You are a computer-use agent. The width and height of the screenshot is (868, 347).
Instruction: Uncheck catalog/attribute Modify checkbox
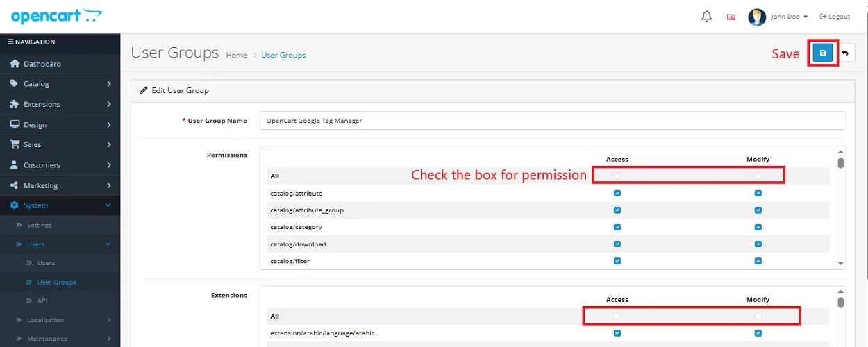coord(758,193)
